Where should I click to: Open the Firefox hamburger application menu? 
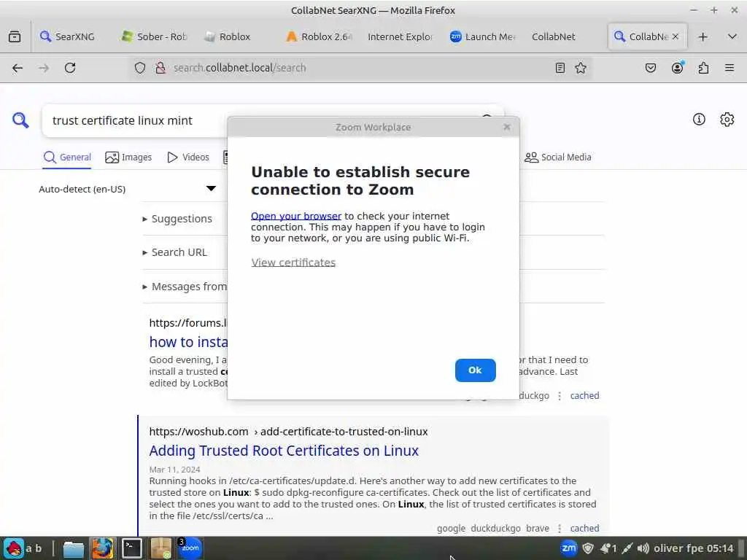[x=729, y=68]
